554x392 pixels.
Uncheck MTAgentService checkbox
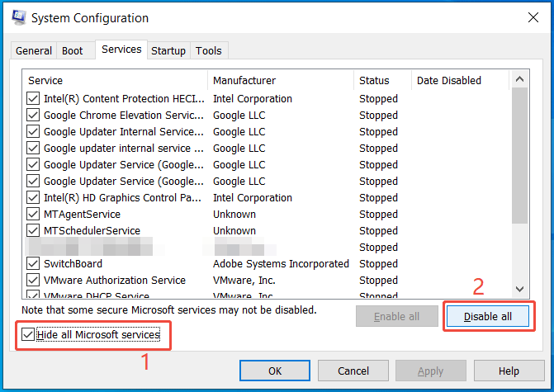[x=33, y=215]
